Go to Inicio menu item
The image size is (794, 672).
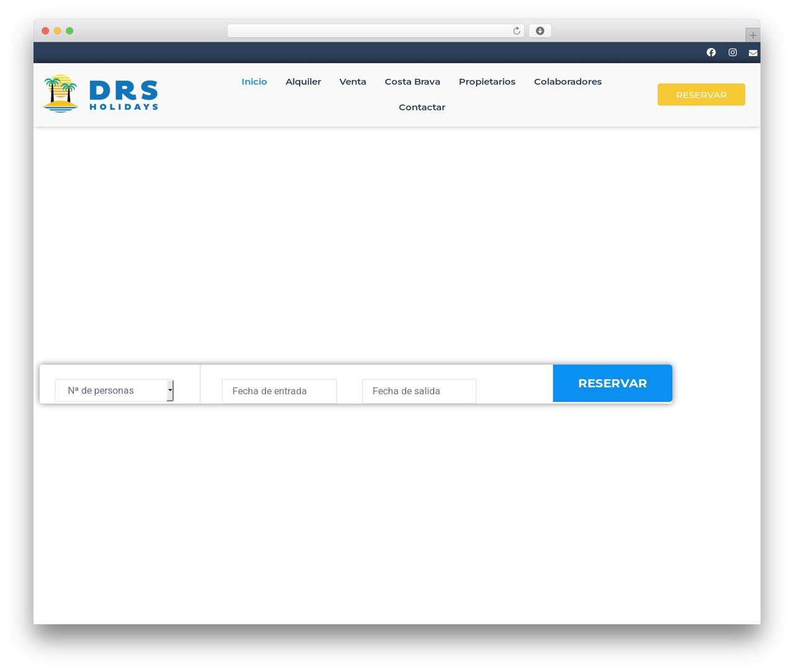point(254,81)
